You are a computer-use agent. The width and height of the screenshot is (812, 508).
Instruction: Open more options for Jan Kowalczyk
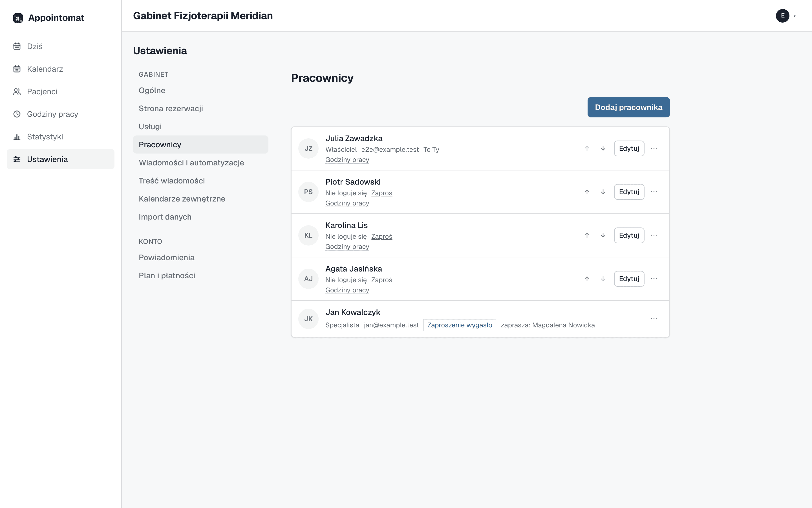(x=654, y=319)
